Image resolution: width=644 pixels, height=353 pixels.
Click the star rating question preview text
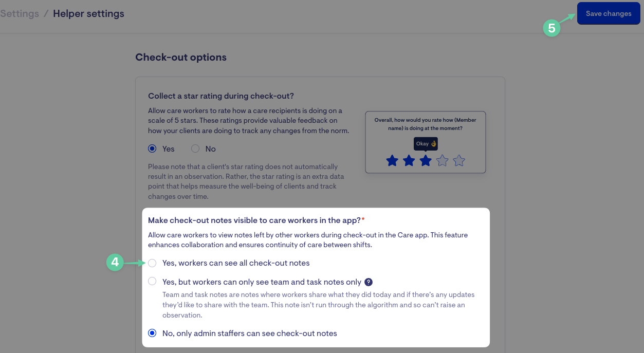425,124
